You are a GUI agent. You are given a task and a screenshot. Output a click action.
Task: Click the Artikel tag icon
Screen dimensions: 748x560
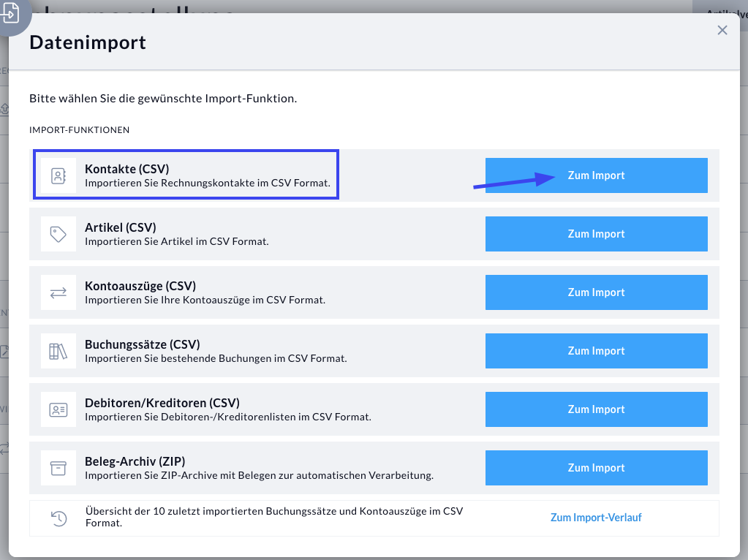click(58, 234)
